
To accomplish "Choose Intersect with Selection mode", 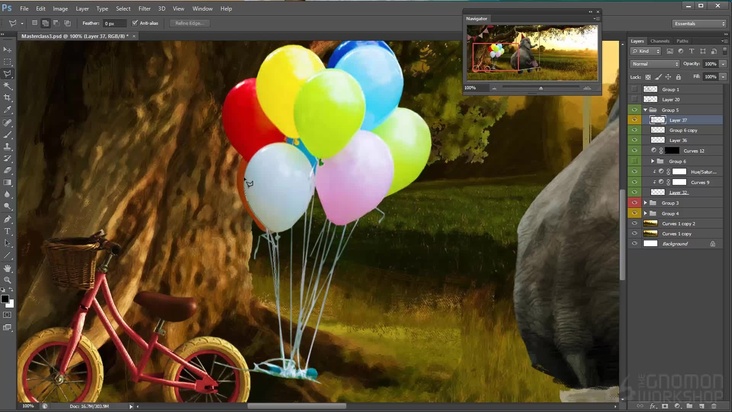I will pos(67,23).
